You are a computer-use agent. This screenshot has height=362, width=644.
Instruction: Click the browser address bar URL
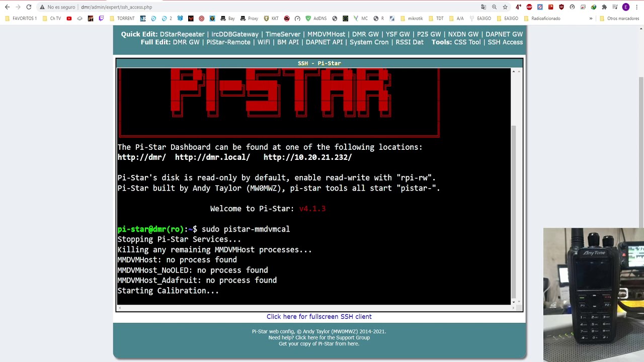click(116, 7)
